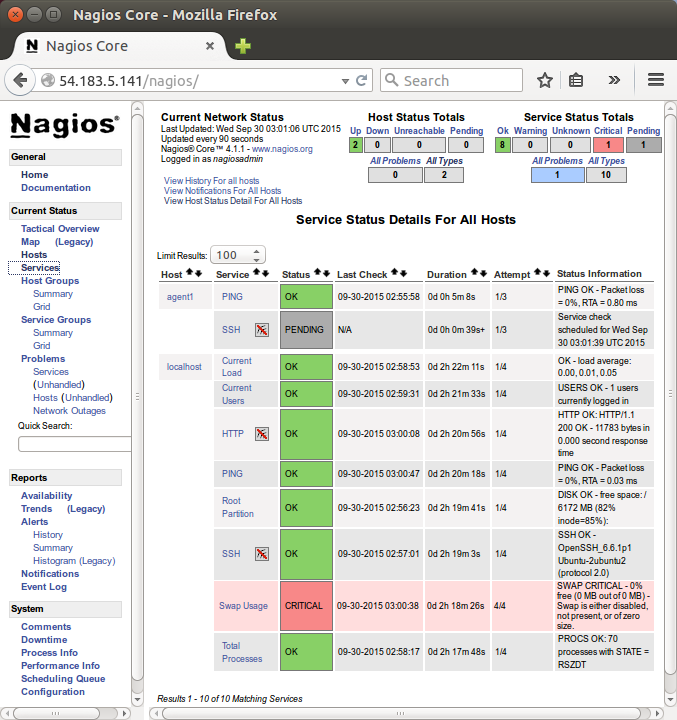Image resolution: width=677 pixels, height=720 pixels.
Task: Open Network Outages in sidebar
Action: pyautogui.click(x=69, y=411)
